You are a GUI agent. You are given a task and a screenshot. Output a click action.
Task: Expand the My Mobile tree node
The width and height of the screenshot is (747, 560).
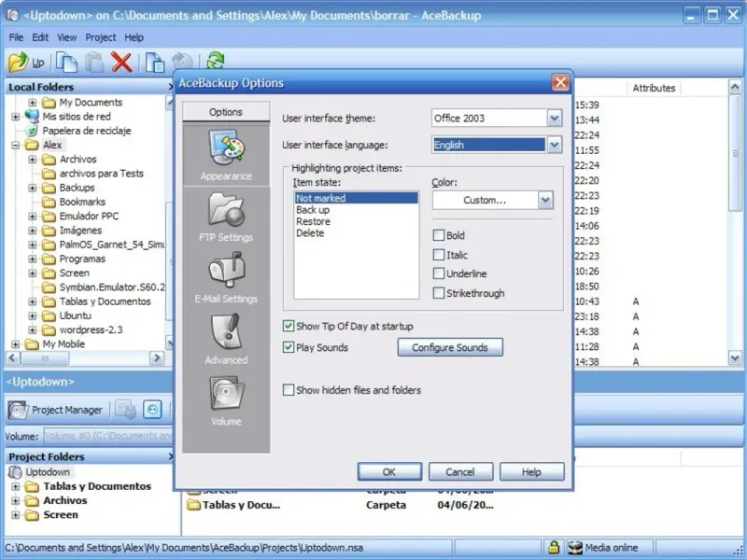16,343
